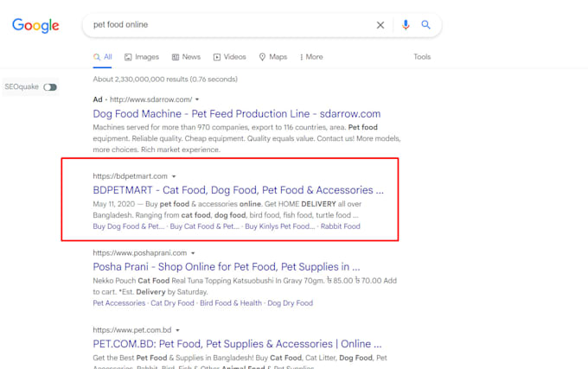The height and width of the screenshot is (369, 588).
Task: Open BDPETMART Cat Food, Dog Food result
Action: pyautogui.click(x=238, y=190)
